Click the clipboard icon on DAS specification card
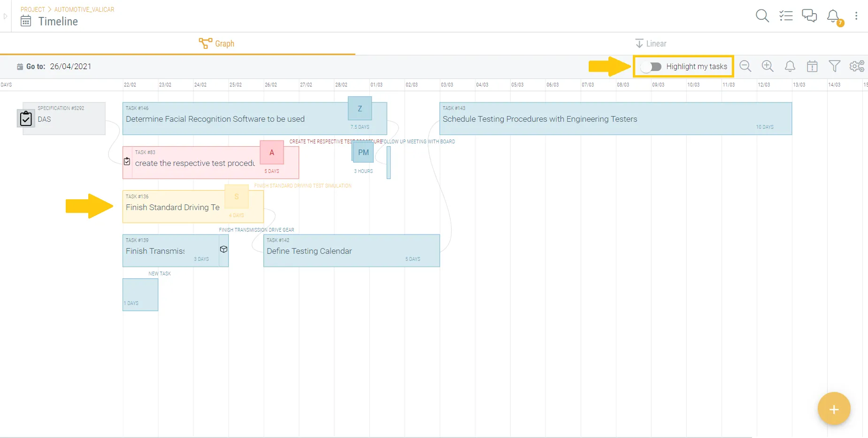This screenshot has height=438, width=868. 26,118
